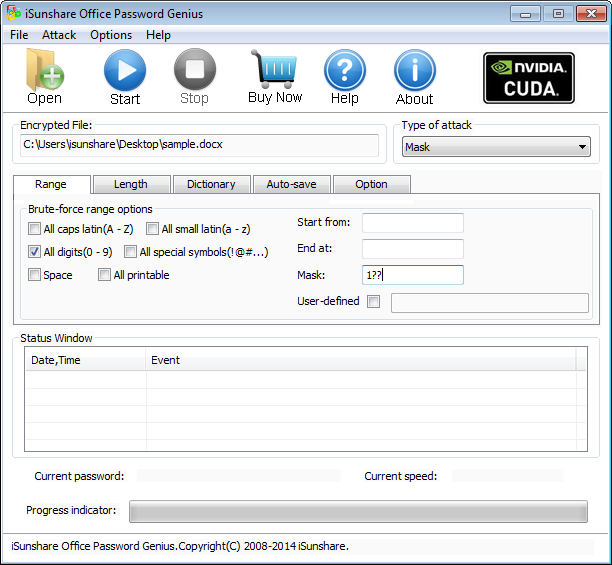Click the app icon in title bar
612x565 pixels.
tap(13, 13)
